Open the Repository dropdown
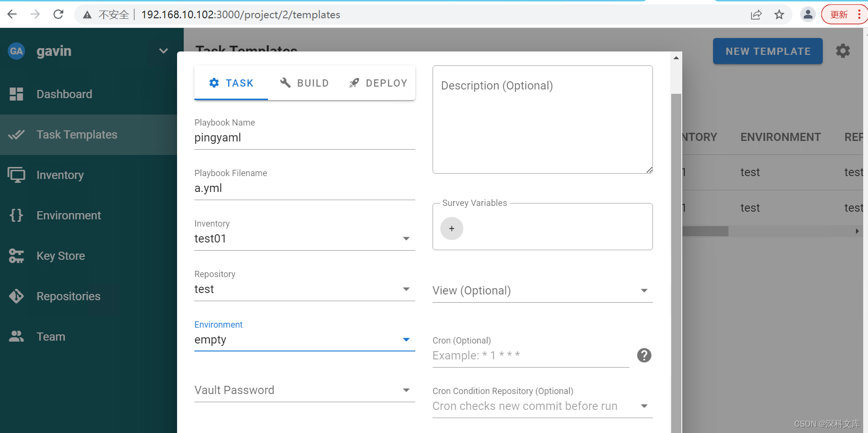This screenshot has width=868, height=433. pyautogui.click(x=305, y=289)
